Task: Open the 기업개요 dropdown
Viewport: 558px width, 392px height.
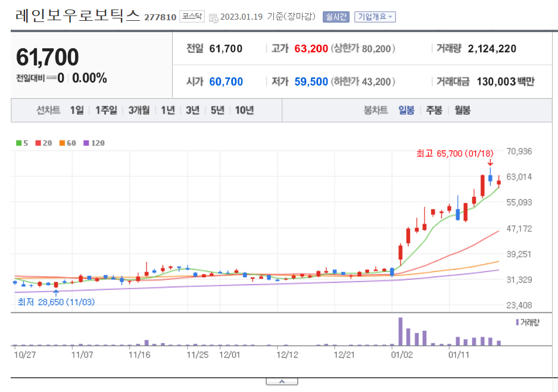Action: coord(375,17)
